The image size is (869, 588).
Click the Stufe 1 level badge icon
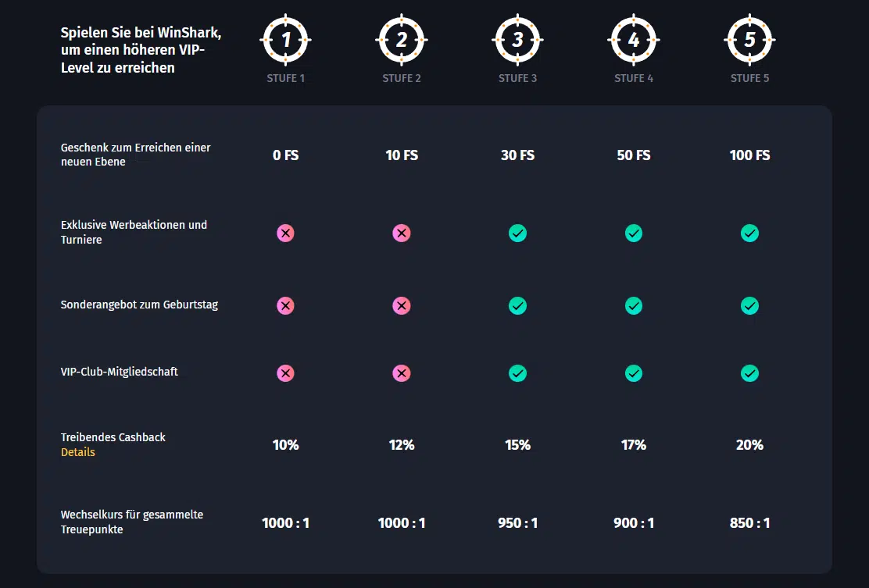pyautogui.click(x=285, y=40)
